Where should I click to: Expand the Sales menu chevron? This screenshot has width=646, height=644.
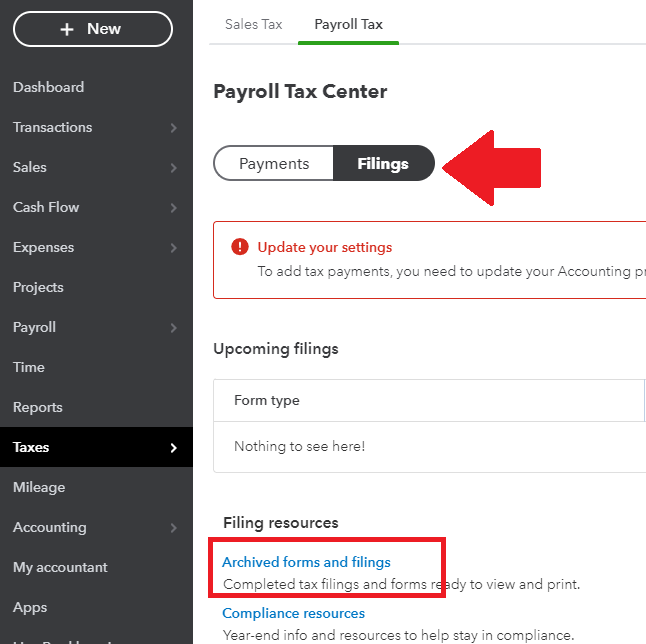[x=174, y=168]
